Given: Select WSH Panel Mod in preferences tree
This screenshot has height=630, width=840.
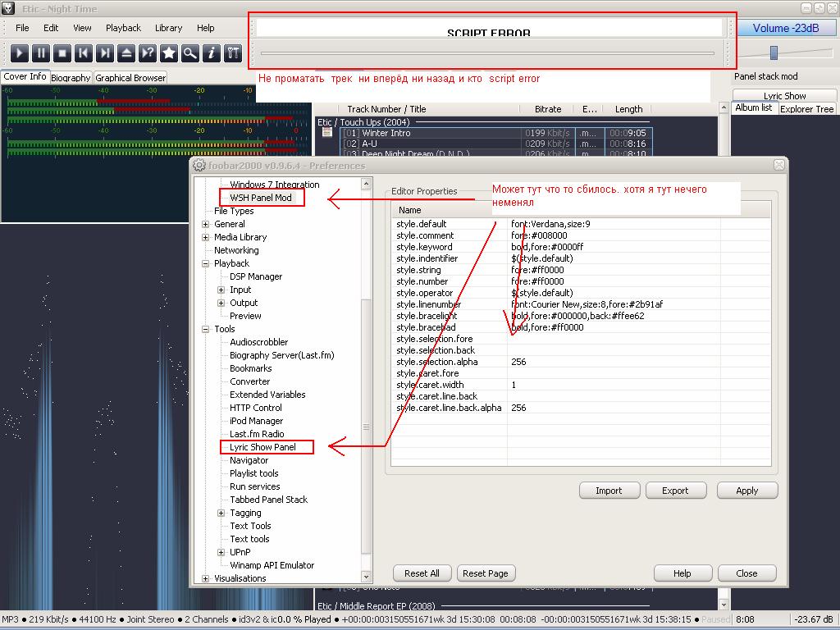Looking at the screenshot, I should coord(261,198).
